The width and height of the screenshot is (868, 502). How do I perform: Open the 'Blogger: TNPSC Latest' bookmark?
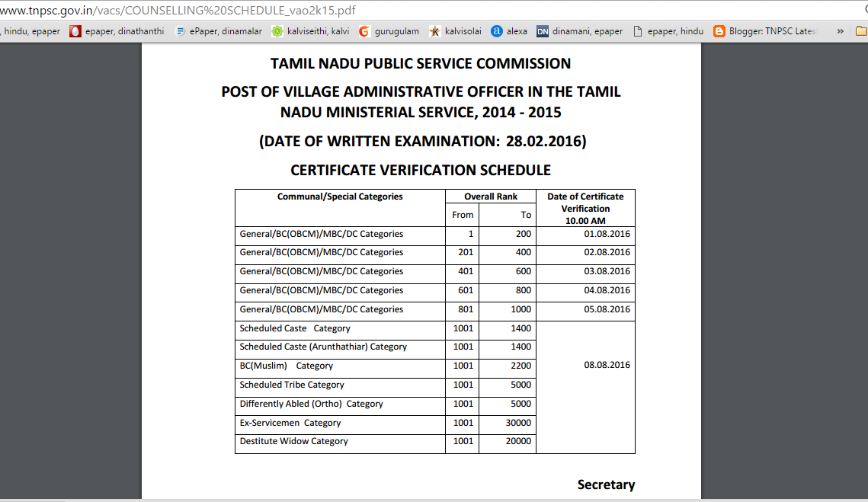click(x=765, y=31)
